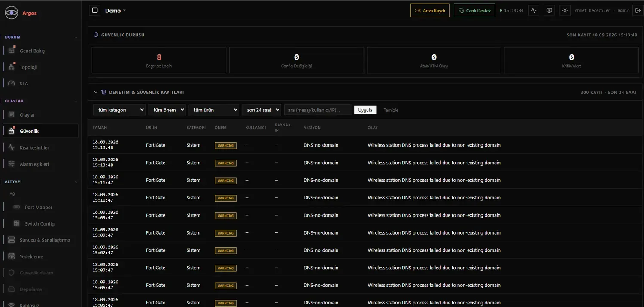Click the Olaylar sidebar icon
644x307 pixels.
click(12, 115)
